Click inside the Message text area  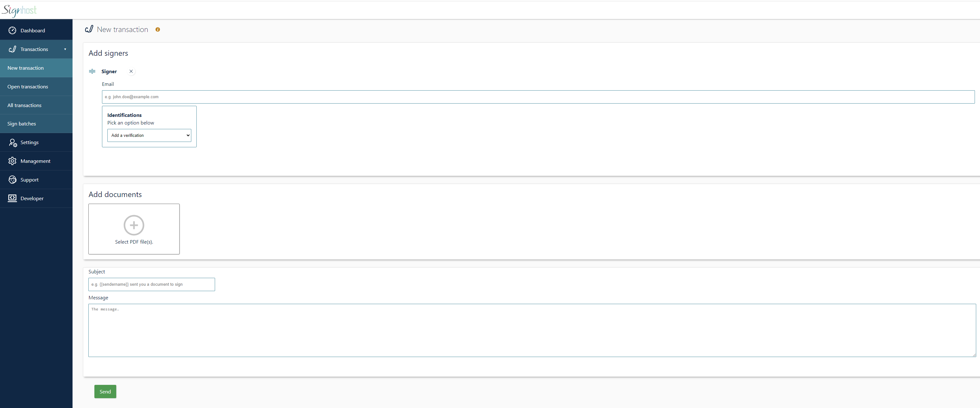click(x=532, y=330)
